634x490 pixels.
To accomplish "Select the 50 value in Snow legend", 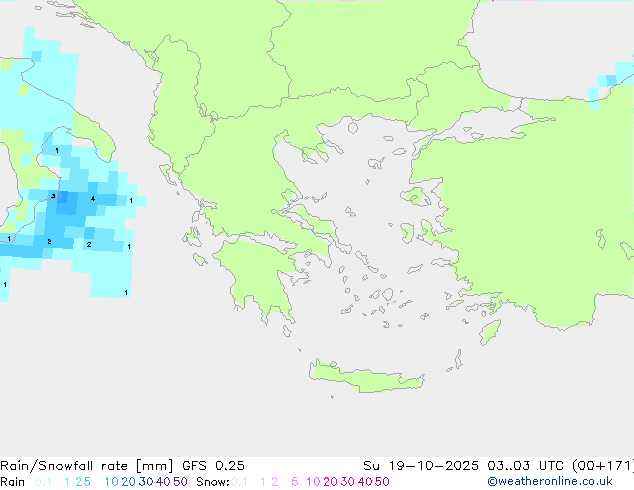I will pyautogui.click(x=383, y=482).
